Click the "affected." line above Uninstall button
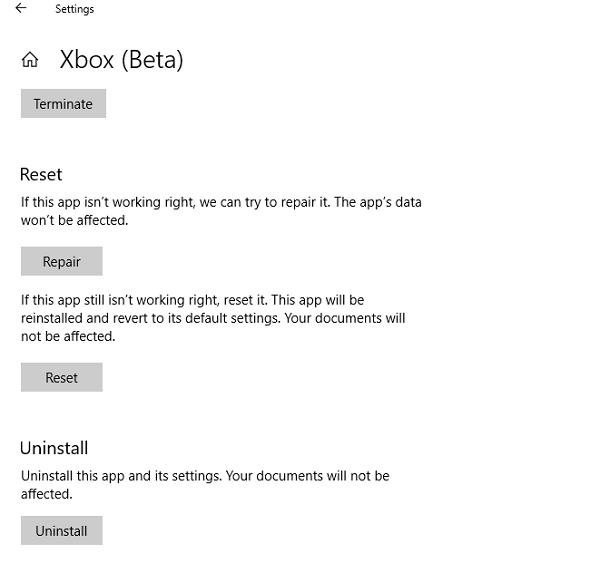The width and height of the screenshot is (600, 563). click(x=47, y=494)
